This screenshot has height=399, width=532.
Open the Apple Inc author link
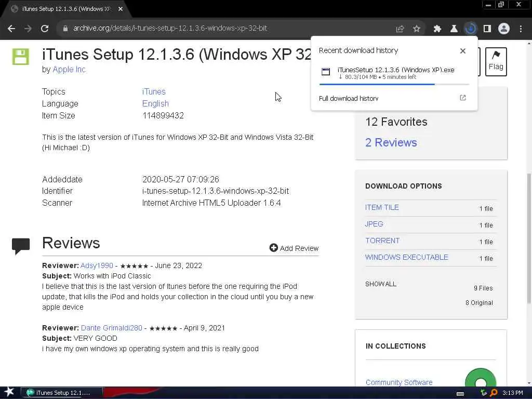point(69,70)
